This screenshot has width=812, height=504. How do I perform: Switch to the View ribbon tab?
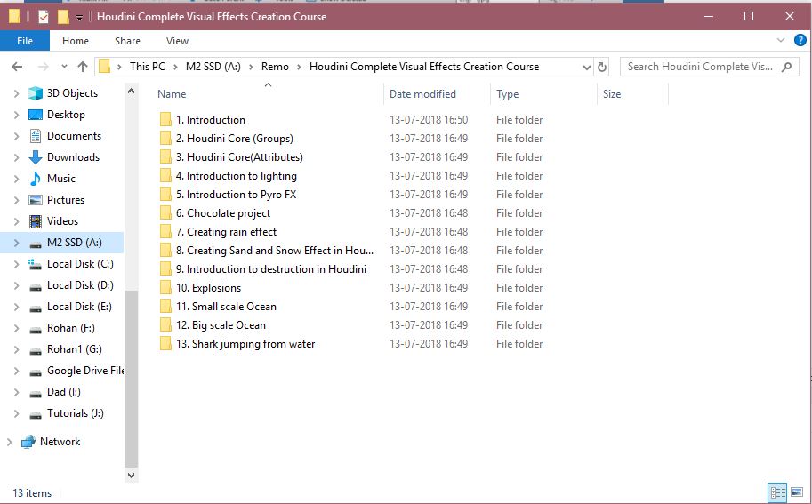tap(177, 41)
